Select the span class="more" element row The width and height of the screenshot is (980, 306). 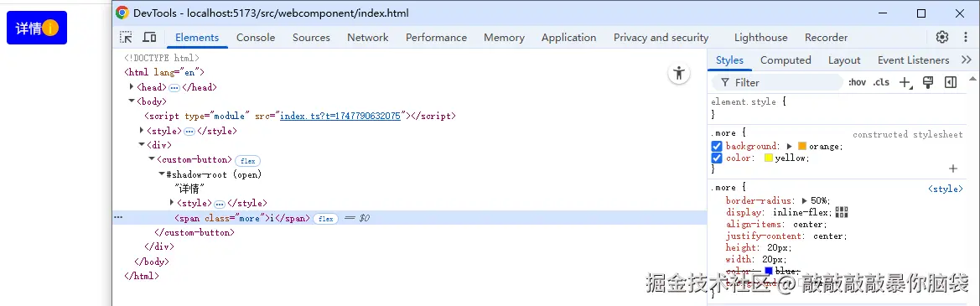pos(409,218)
